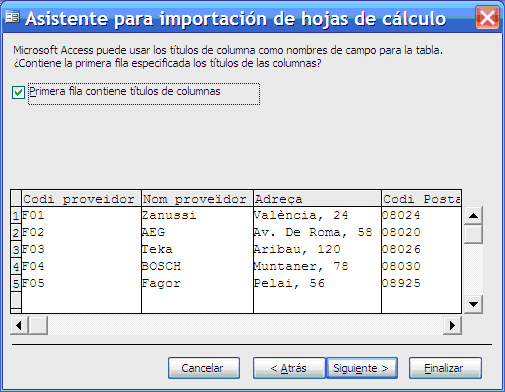This screenshot has width=505, height=392.
Task: Click row selector number 1
Action: [x=16, y=216]
